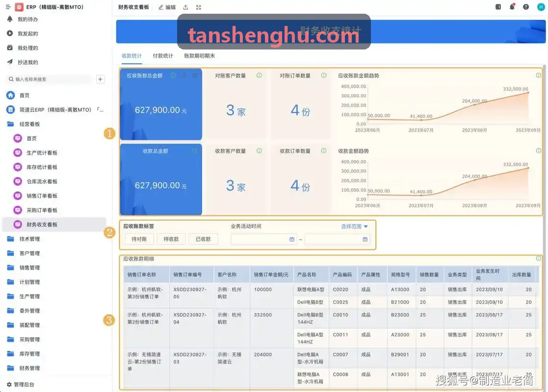
Task: Switch to 付款统计 tab
Action: click(163, 56)
